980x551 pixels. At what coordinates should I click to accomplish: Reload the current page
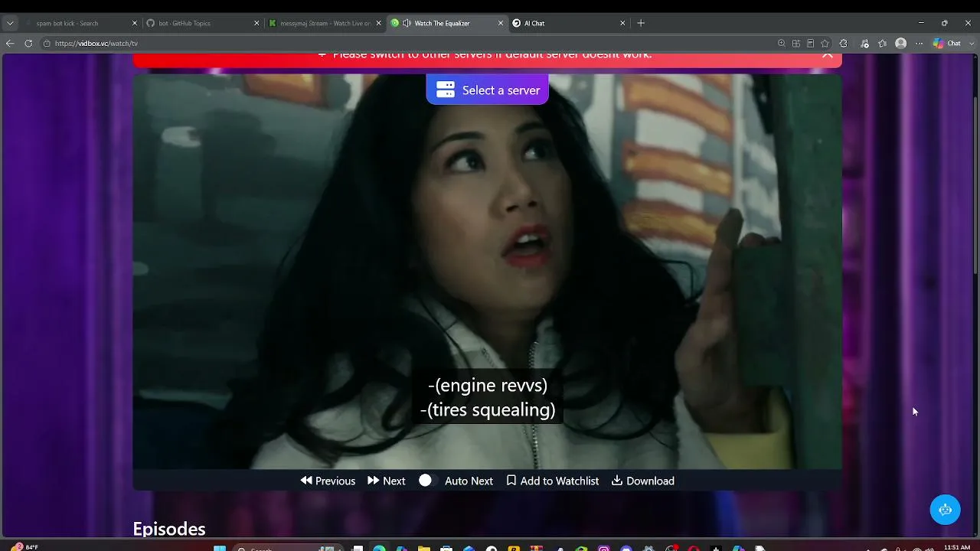click(x=28, y=44)
